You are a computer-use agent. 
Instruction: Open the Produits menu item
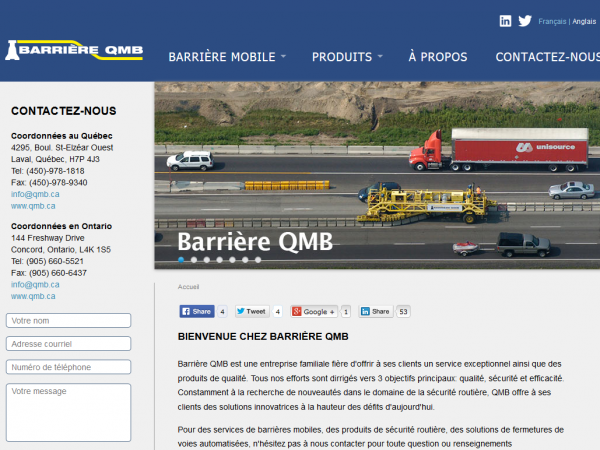tap(342, 57)
